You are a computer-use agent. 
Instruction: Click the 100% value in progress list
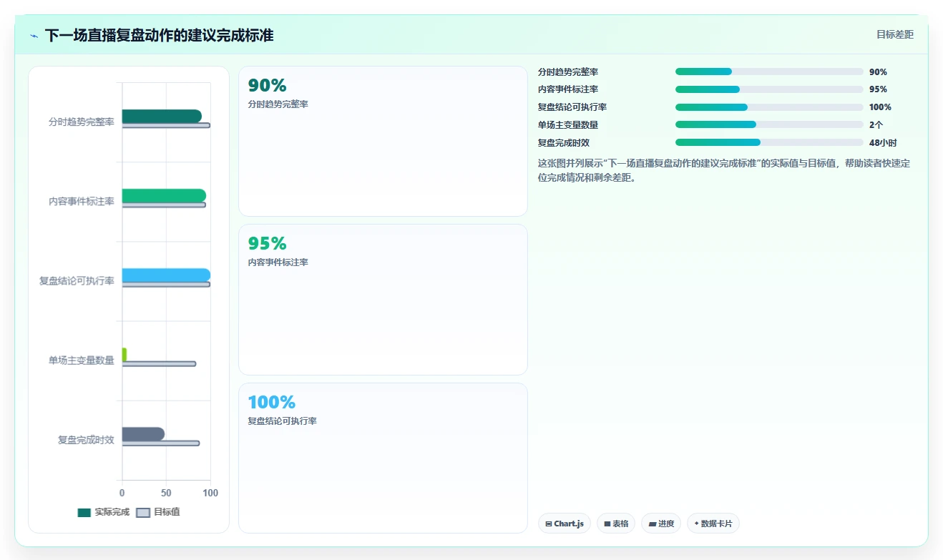point(880,107)
